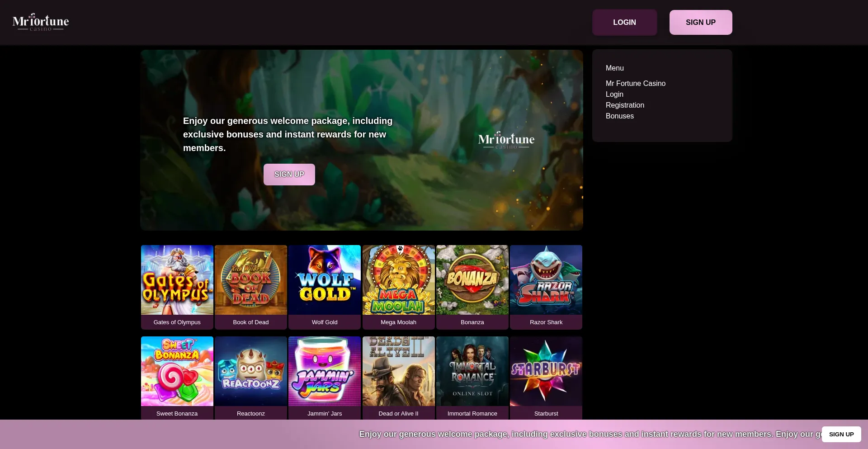Image resolution: width=868 pixels, height=449 pixels.
Task: Select the Wolf Gold game tile
Action: coord(324,280)
